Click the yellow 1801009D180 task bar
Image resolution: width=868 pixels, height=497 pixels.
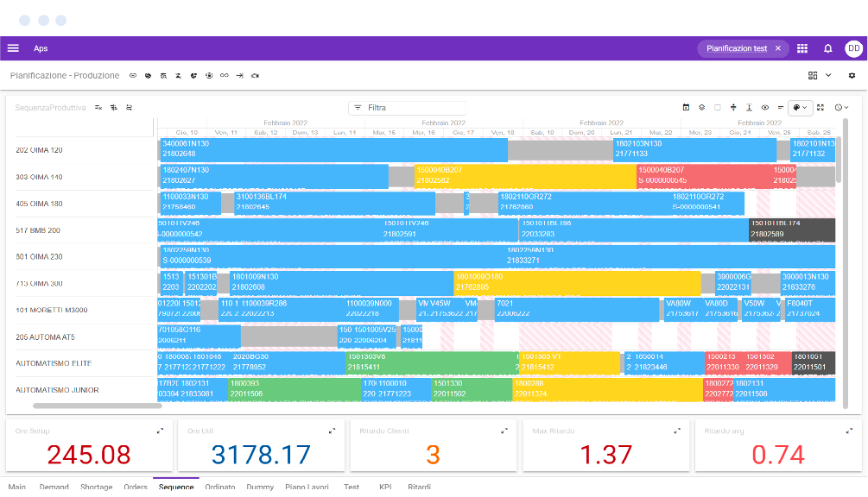coord(577,282)
